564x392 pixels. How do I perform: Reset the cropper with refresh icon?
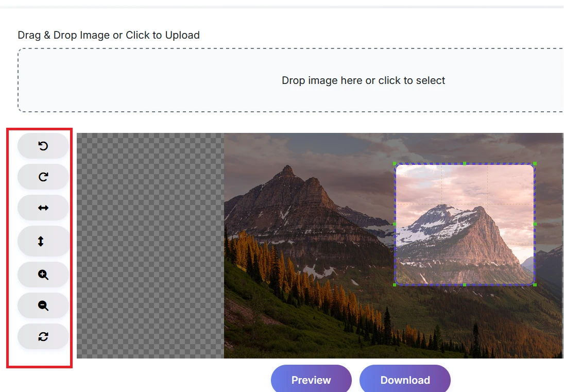43,336
